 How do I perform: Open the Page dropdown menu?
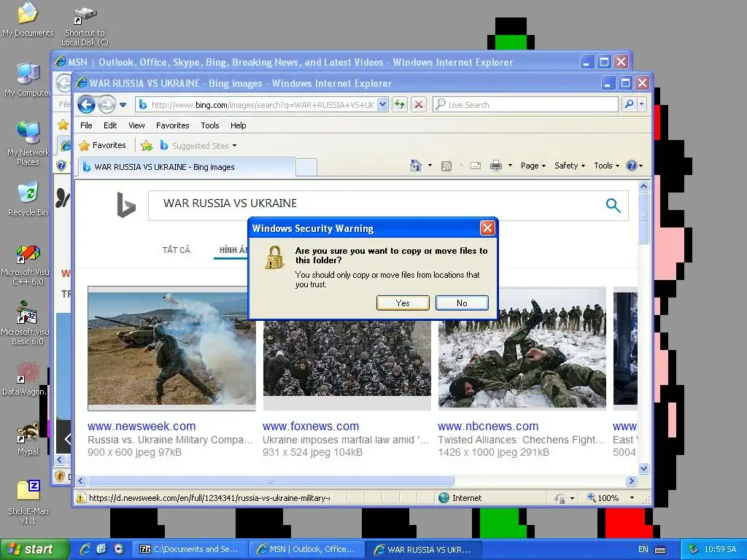(x=533, y=166)
